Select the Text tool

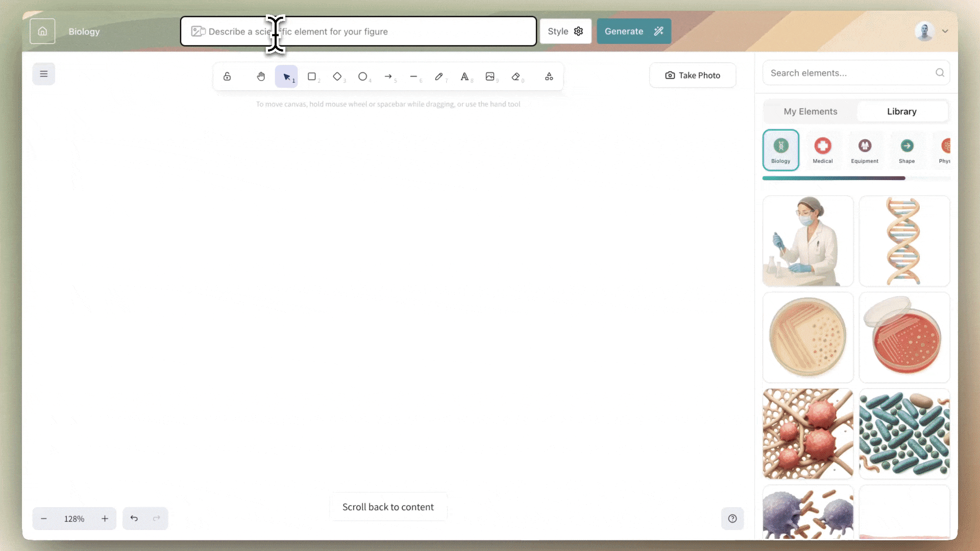pyautogui.click(x=464, y=77)
